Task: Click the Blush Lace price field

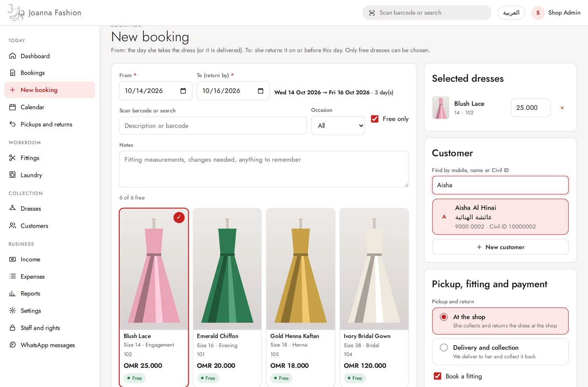Action: coord(530,108)
